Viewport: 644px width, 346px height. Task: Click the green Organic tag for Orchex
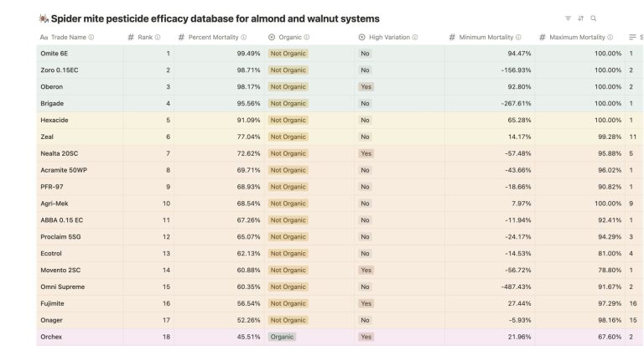tap(282, 337)
